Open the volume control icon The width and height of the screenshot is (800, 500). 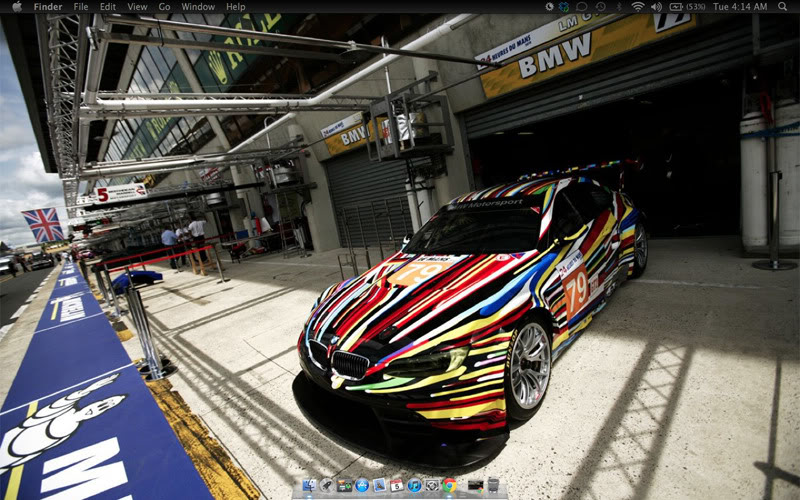tap(656, 7)
